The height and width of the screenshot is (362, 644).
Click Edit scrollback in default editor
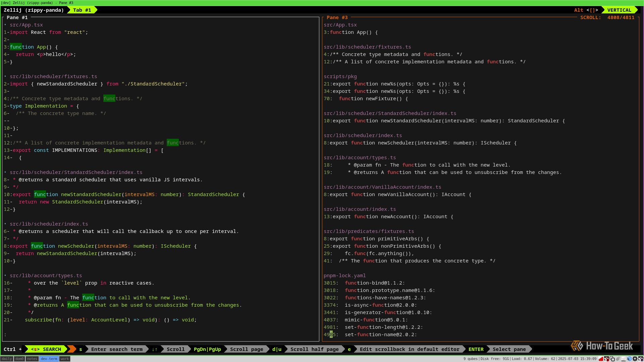410,349
